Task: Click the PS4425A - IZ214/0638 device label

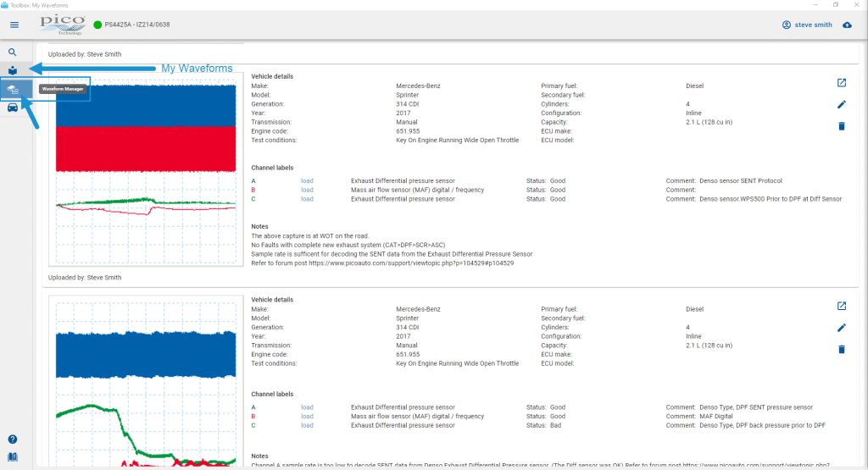Action: pos(136,25)
